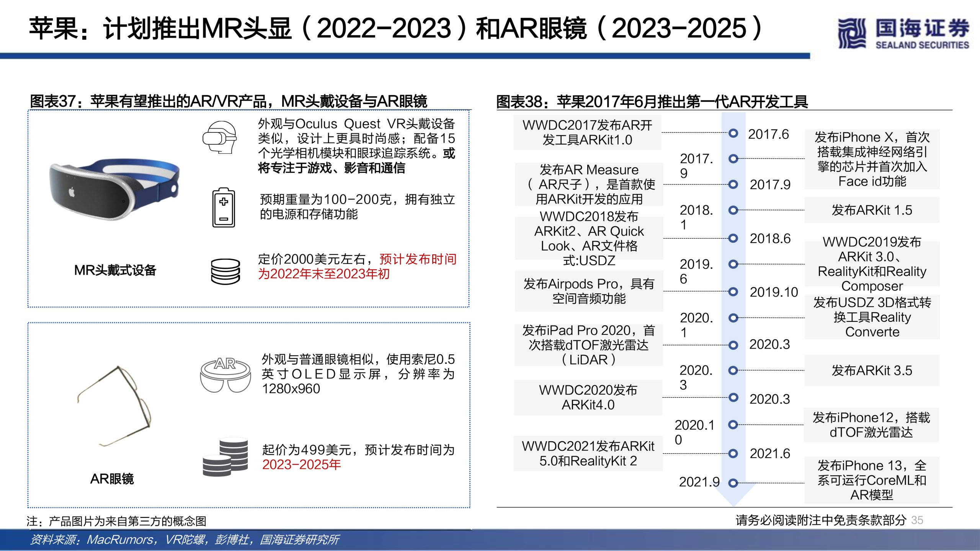Click the WWDC2020发布ARKit4.0 text box
The height and width of the screenshot is (551, 980).
tap(588, 397)
